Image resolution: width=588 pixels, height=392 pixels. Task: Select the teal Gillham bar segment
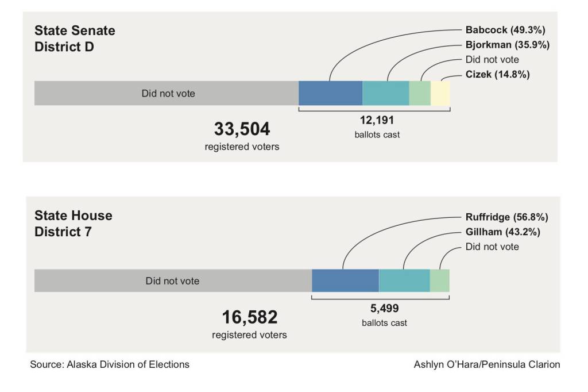click(x=404, y=280)
